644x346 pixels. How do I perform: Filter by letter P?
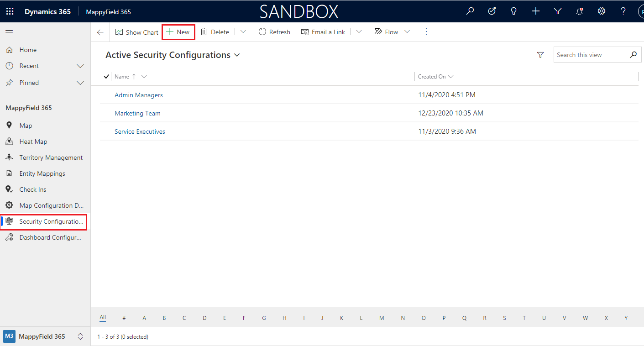click(x=444, y=318)
